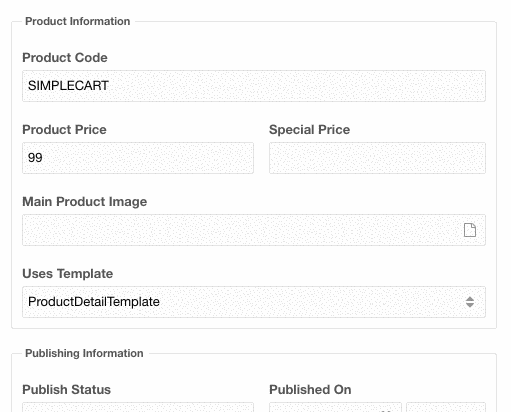This screenshot has width=511, height=412.
Task: Click the Published On label
Action: coord(310,389)
